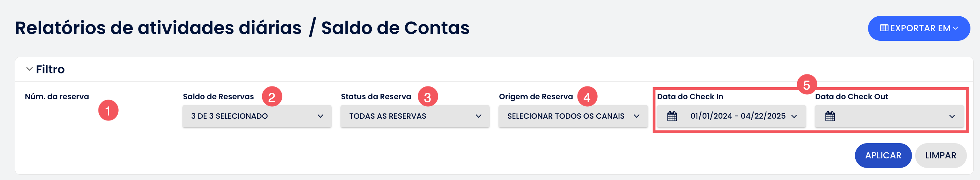Collapse the Filtro section chevron
The image size is (980, 180).
click(x=29, y=69)
